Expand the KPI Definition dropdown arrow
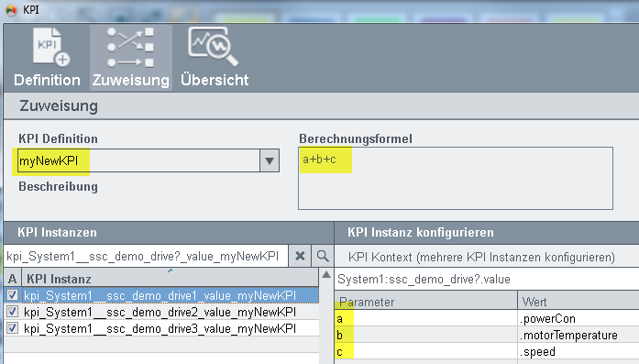The height and width of the screenshot is (364, 639). [270, 160]
